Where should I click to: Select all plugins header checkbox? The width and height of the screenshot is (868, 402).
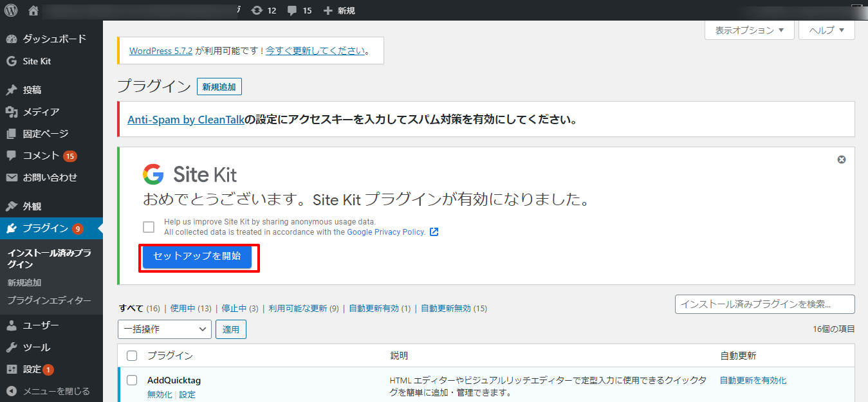pyautogui.click(x=132, y=356)
